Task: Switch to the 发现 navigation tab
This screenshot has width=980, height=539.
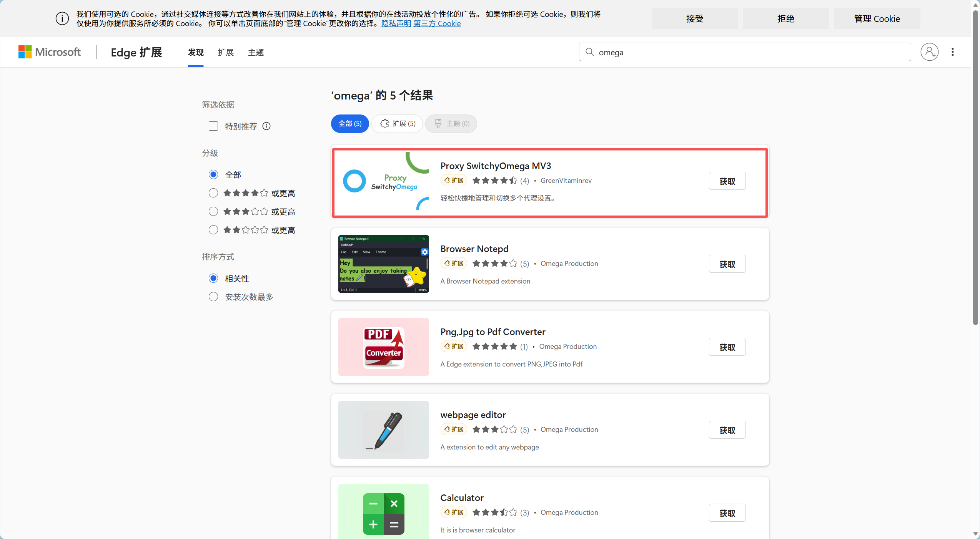Action: click(x=196, y=52)
